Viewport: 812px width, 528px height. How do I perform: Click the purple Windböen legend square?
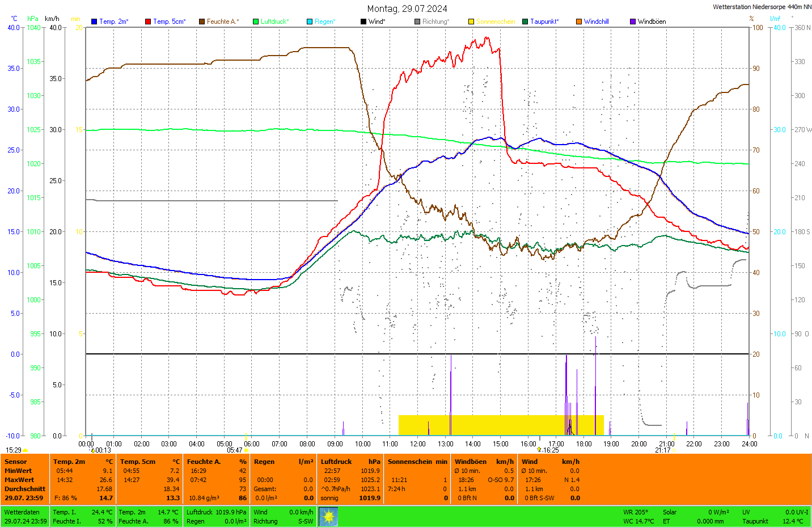(633, 22)
